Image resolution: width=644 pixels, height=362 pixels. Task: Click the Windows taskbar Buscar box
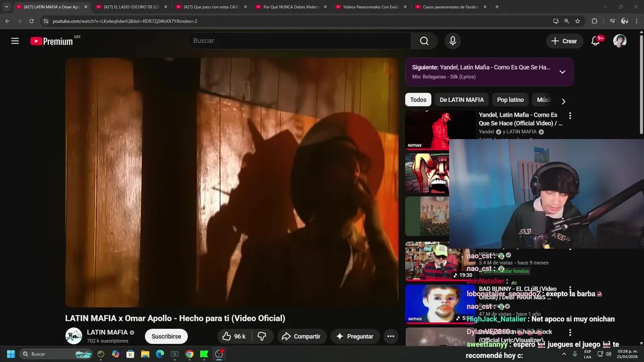coord(57,354)
